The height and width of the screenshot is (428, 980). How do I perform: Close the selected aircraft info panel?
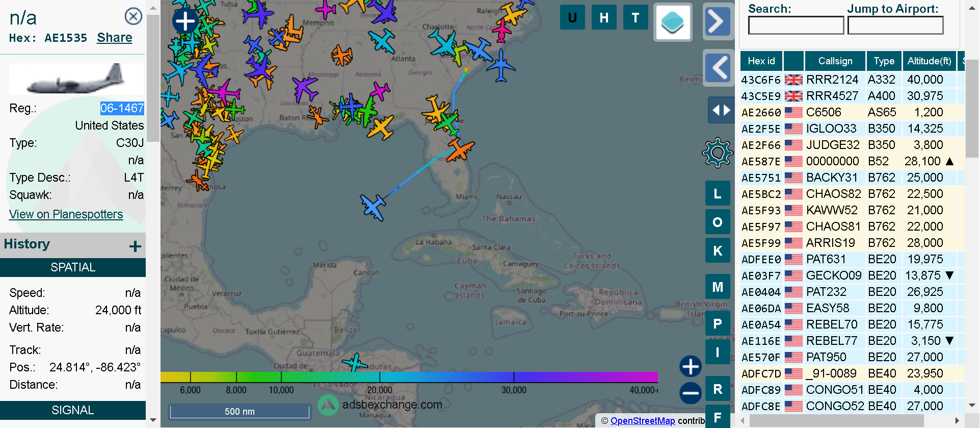(134, 17)
